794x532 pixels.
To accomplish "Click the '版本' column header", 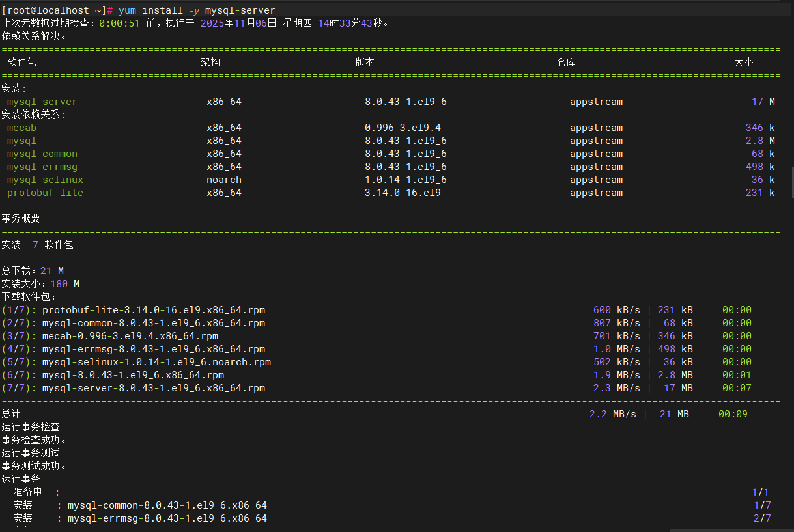I will 365,63.
